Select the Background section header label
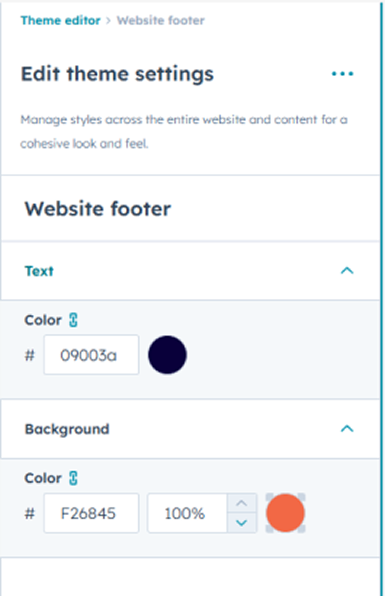This screenshot has width=385, height=596. click(67, 429)
